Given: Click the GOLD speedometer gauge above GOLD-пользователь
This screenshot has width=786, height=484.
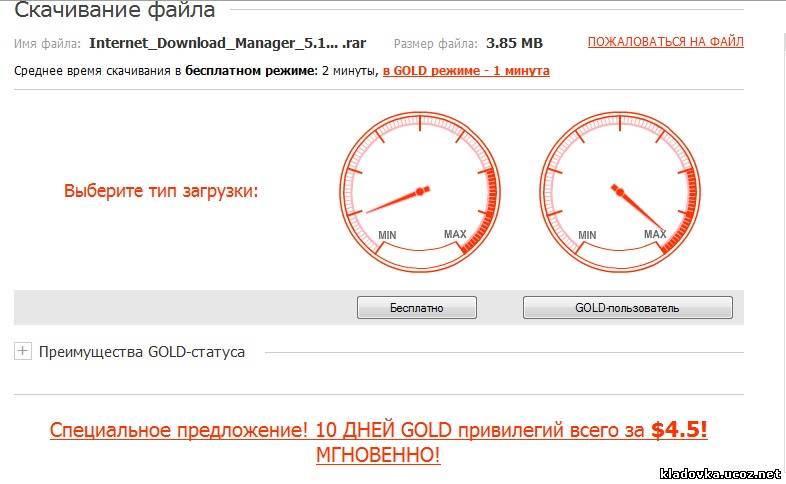Looking at the screenshot, I should coord(620,192).
